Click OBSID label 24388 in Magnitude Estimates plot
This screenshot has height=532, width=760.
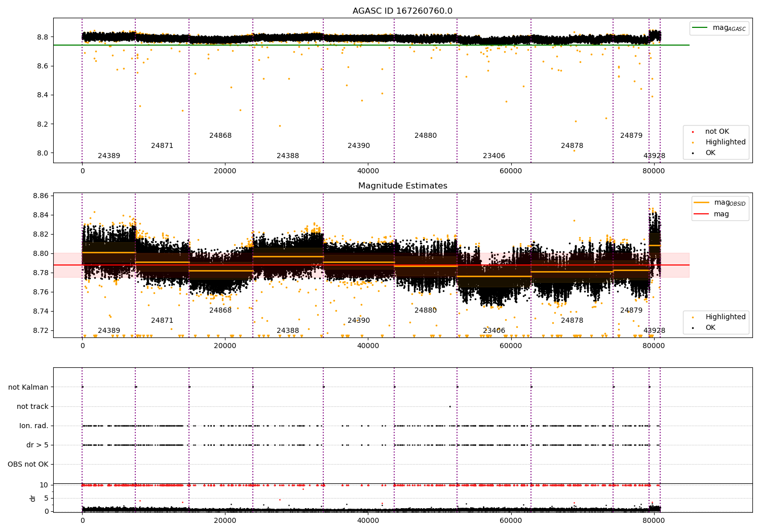coord(288,331)
